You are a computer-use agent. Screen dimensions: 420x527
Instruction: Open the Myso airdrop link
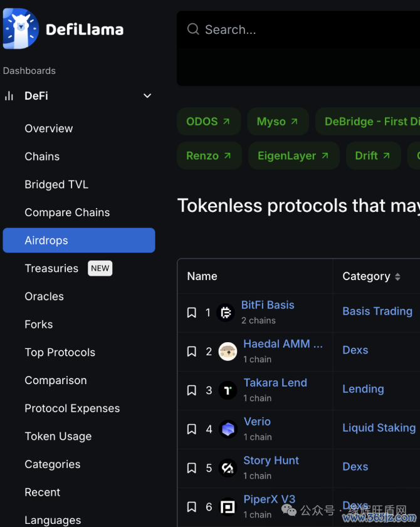(278, 122)
